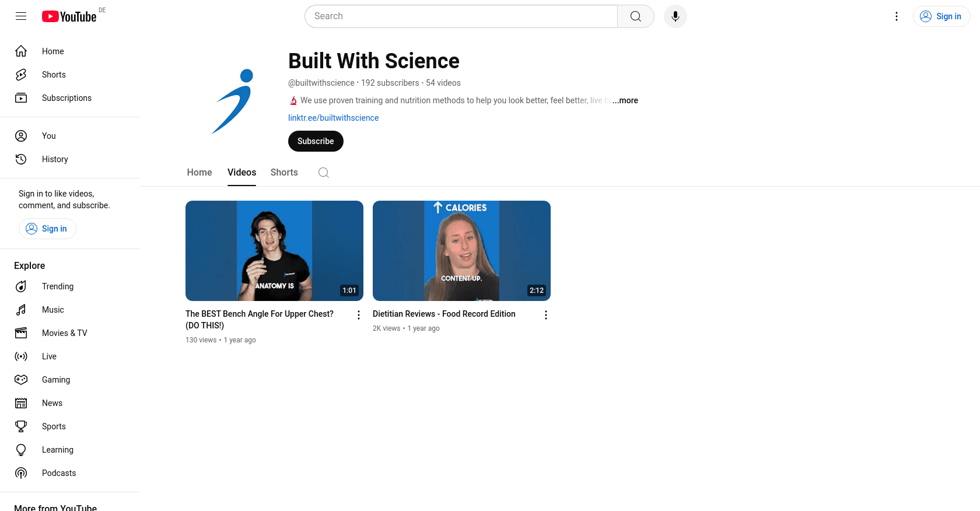The width and height of the screenshot is (980, 511).
Task: Search within the channel using magnifier icon
Action: [324, 173]
